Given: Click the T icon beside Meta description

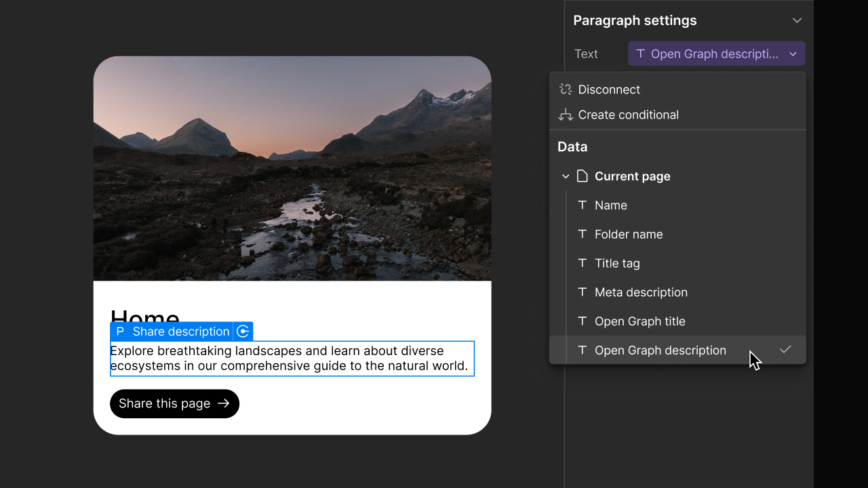Looking at the screenshot, I should pos(582,292).
